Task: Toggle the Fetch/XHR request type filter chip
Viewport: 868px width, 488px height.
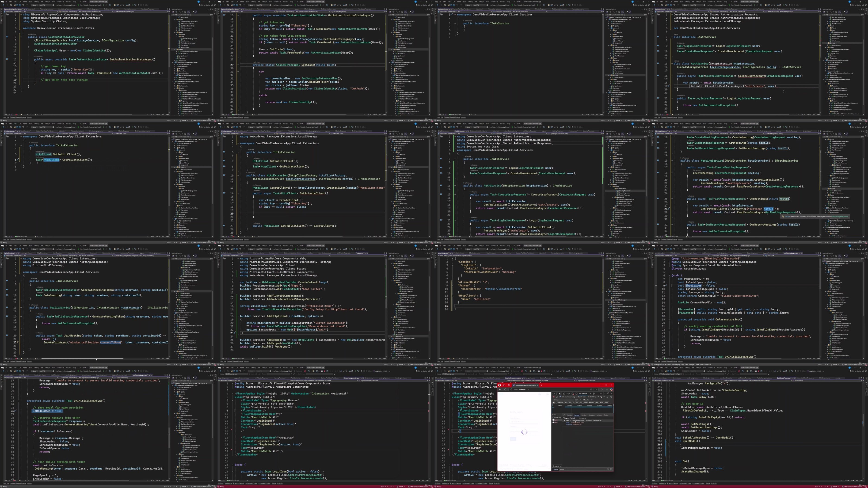Action: [x=560, y=403]
